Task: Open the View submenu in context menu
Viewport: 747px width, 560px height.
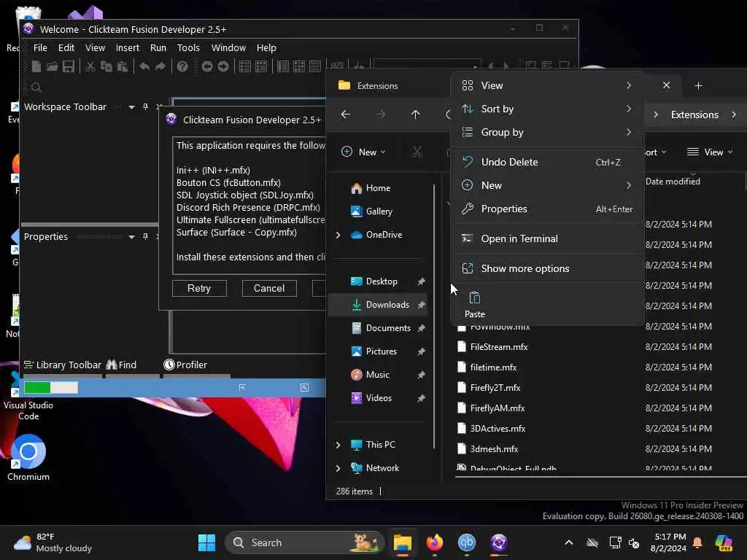Action: [x=547, y=86]
